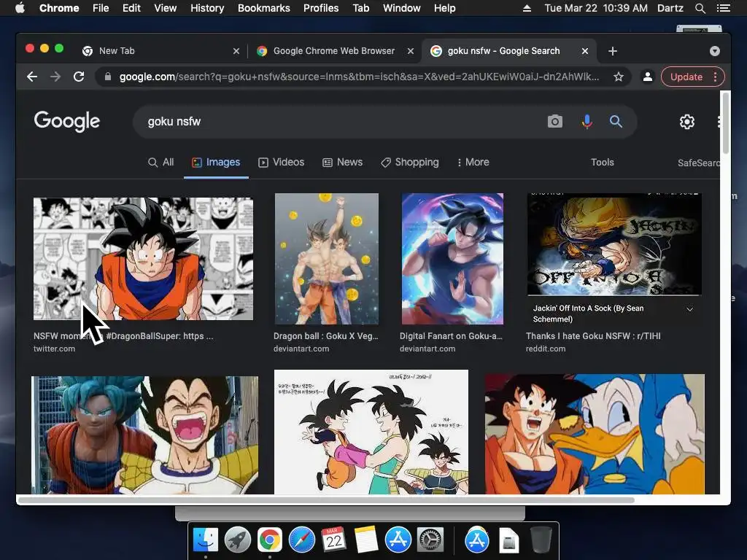Open the Digital Fanart on Goku thumbnail
The width and height of the screenshot is (747, 560).
(452, 259)
